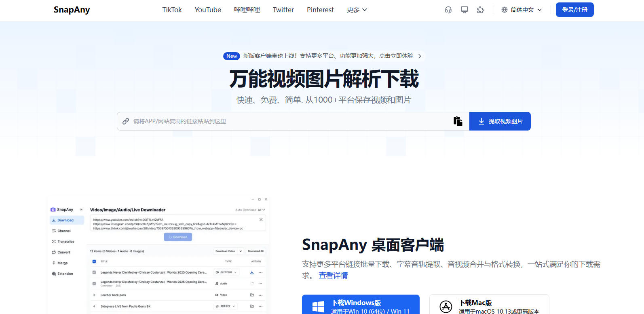644x314 pixels.
Task: Go to SnapAny home via logo
Action: pyautogui.click(x=72, y=10)
